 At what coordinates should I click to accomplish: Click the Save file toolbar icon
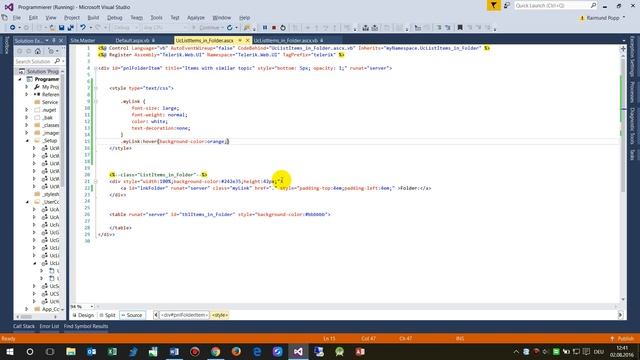click(x=61, y=28)
